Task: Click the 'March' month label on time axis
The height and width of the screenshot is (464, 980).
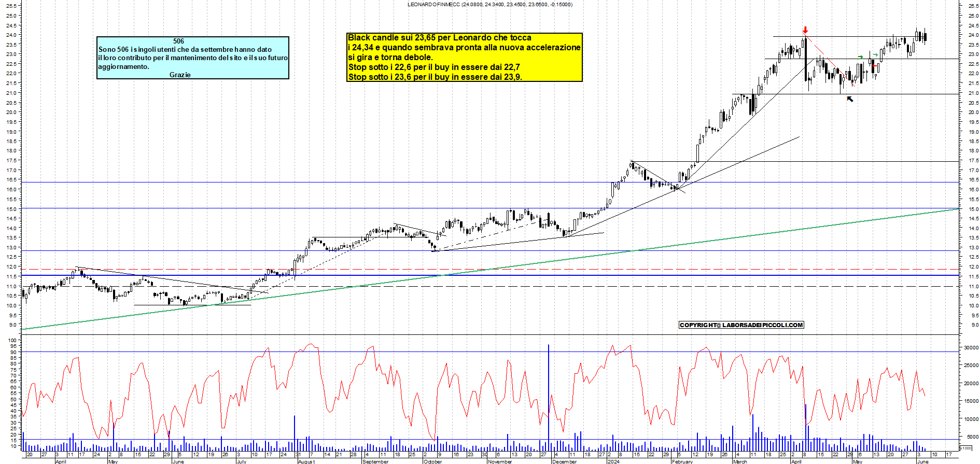Action: [x=740, y=461]
